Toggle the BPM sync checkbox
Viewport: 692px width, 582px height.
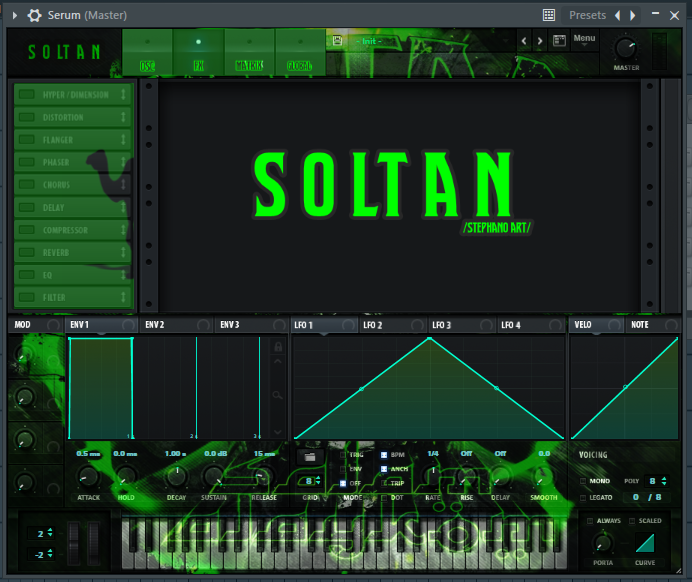point(384,454)
